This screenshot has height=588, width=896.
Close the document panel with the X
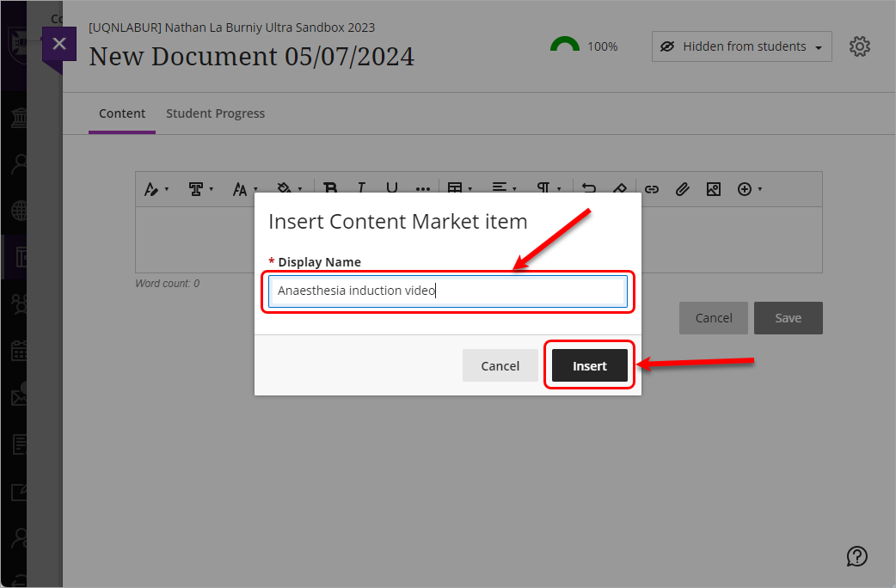point(58,44)
